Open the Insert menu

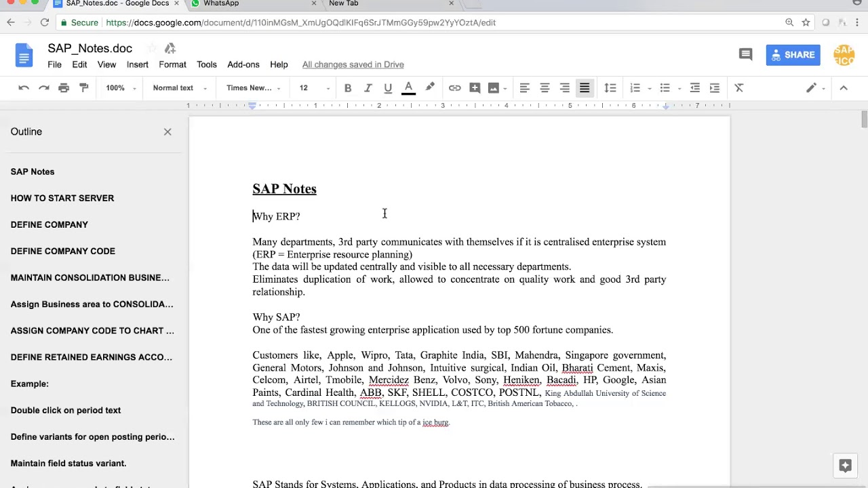click(137, 64)
